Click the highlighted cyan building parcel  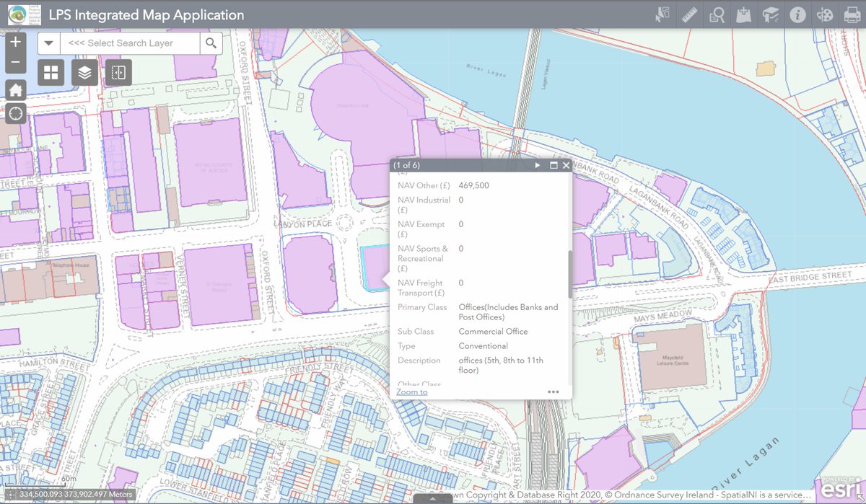(x=375, y=268)
